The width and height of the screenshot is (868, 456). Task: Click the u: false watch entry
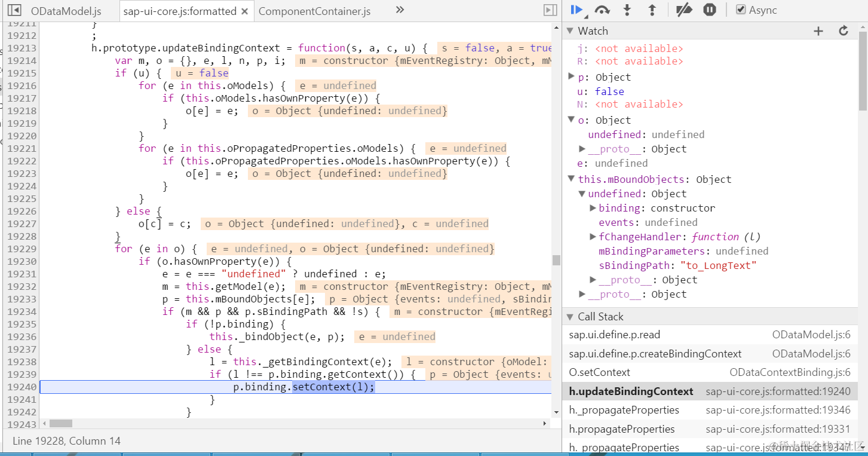point(600,91)
